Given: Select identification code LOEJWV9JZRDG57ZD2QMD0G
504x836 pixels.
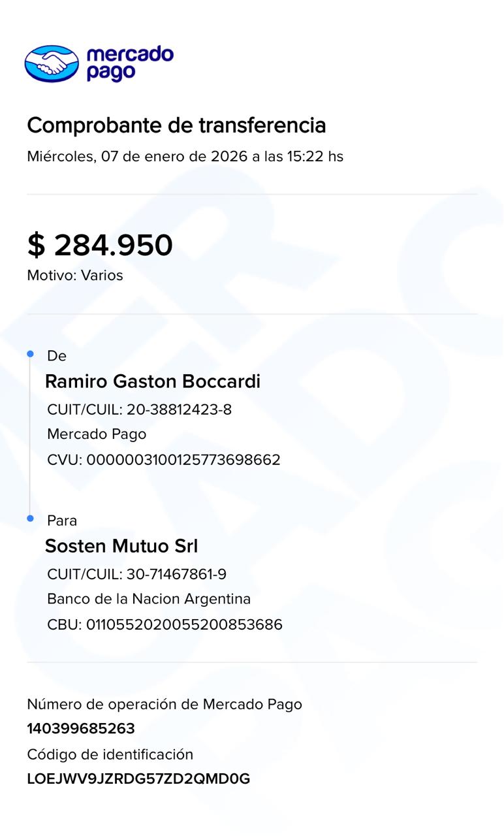Looking at the screenshot, I should tap(138, 779).
